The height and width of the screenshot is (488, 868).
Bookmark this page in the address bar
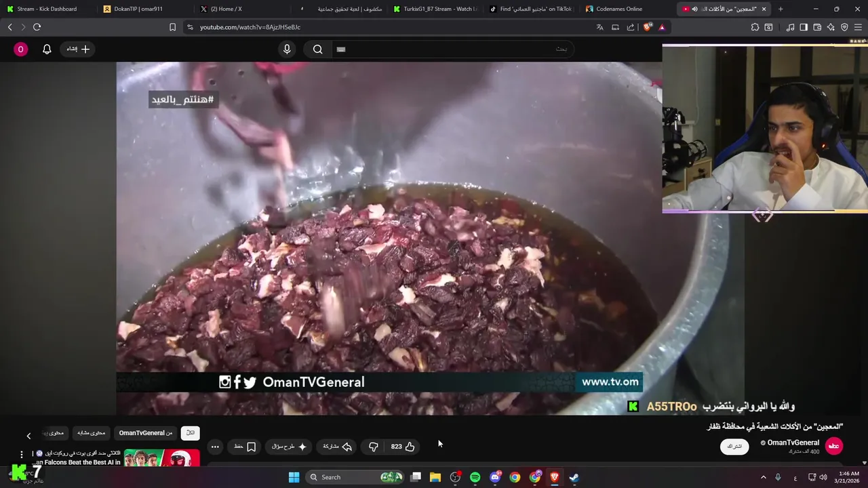[x=172, y=27]
